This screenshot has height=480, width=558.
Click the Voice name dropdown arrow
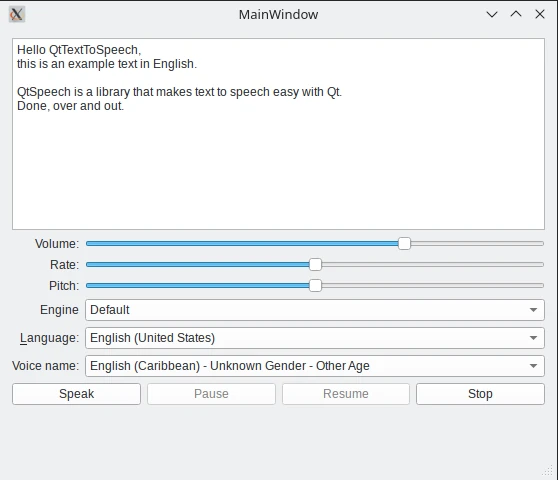(533, 366)
